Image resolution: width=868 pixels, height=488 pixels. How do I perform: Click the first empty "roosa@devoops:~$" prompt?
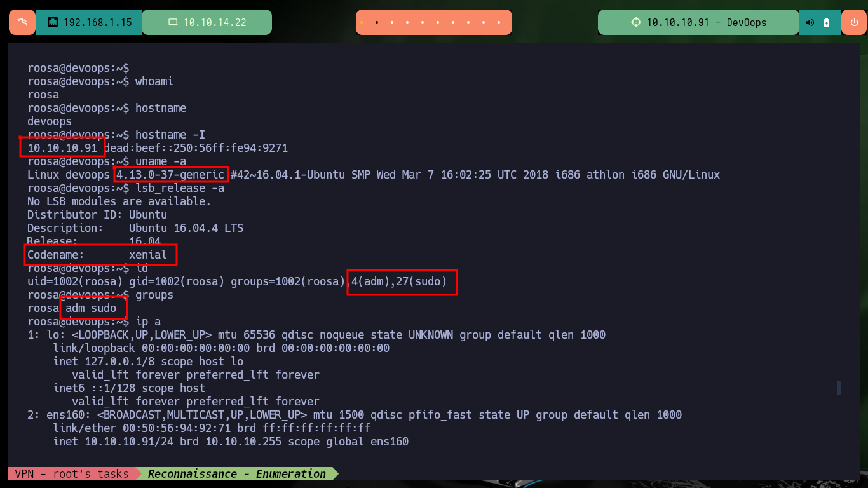78,68
